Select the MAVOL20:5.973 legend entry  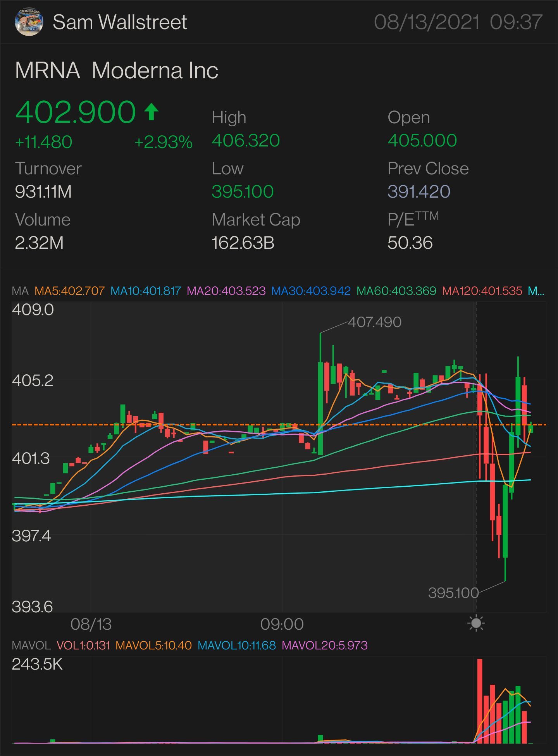pyautogui.click(x=325, y=645)
